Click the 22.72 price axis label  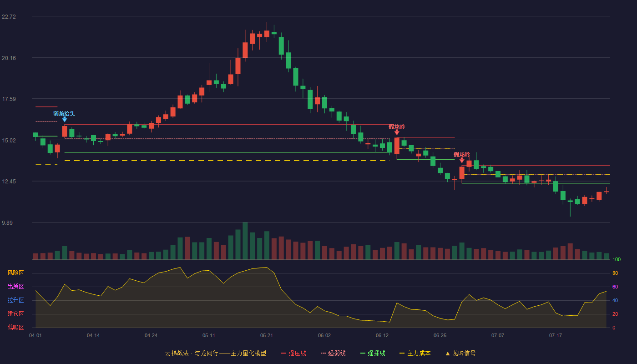[9, 17]
